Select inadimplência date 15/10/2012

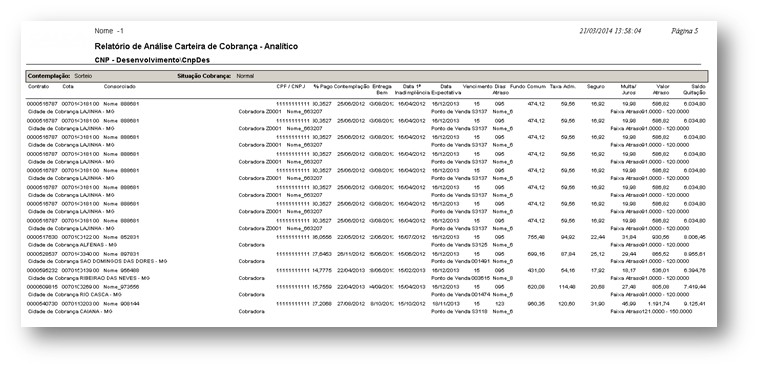(x=411, y=304)
